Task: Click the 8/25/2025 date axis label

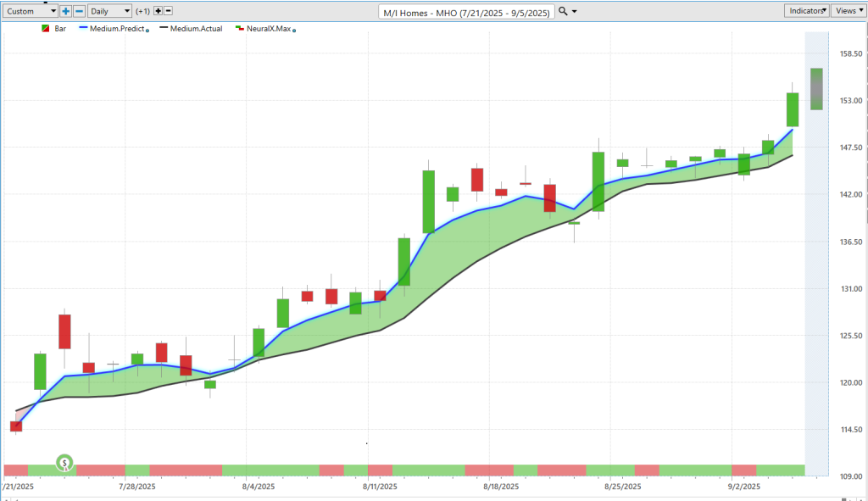Action: coord(623,487)
